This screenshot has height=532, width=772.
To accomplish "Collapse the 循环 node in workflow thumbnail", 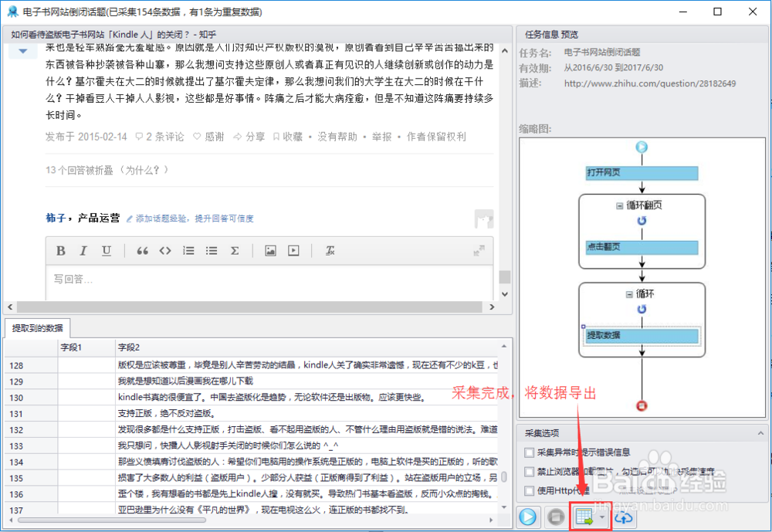I will tap(629, 295).
